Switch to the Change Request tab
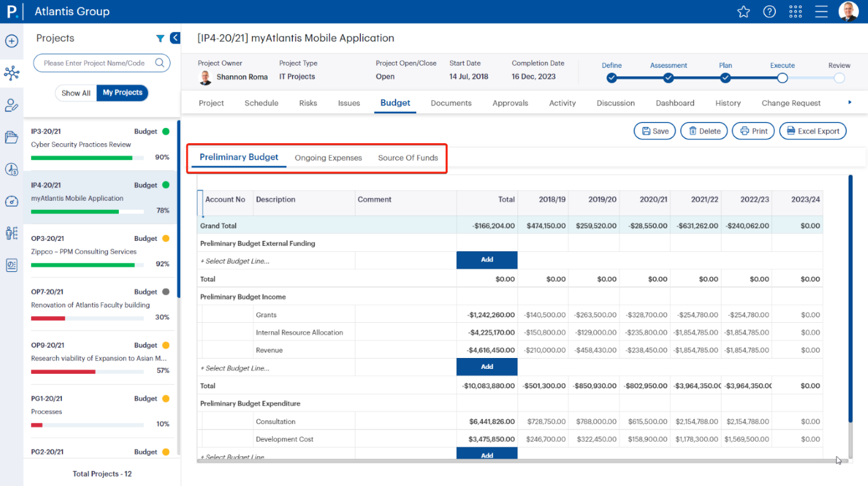Image resolution: width=868 pixels, height=486 pixels. pyautogui.click(x=791, y=103)
